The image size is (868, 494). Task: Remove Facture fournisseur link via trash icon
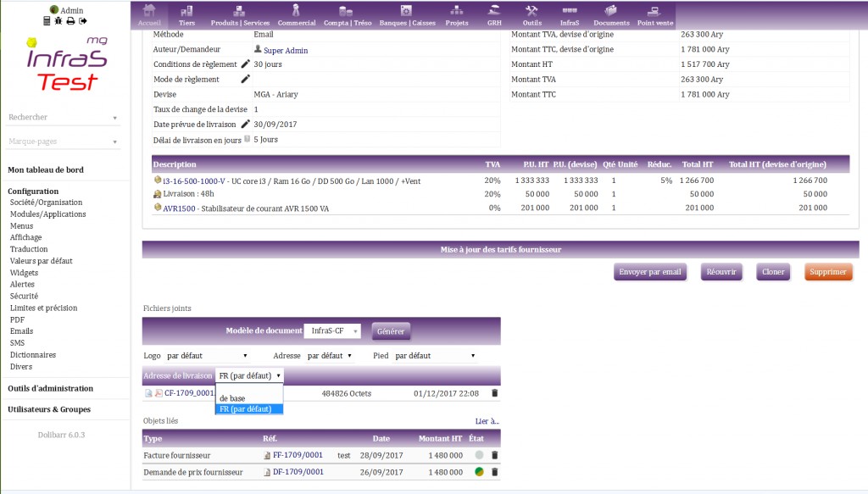tap(495, 455)
